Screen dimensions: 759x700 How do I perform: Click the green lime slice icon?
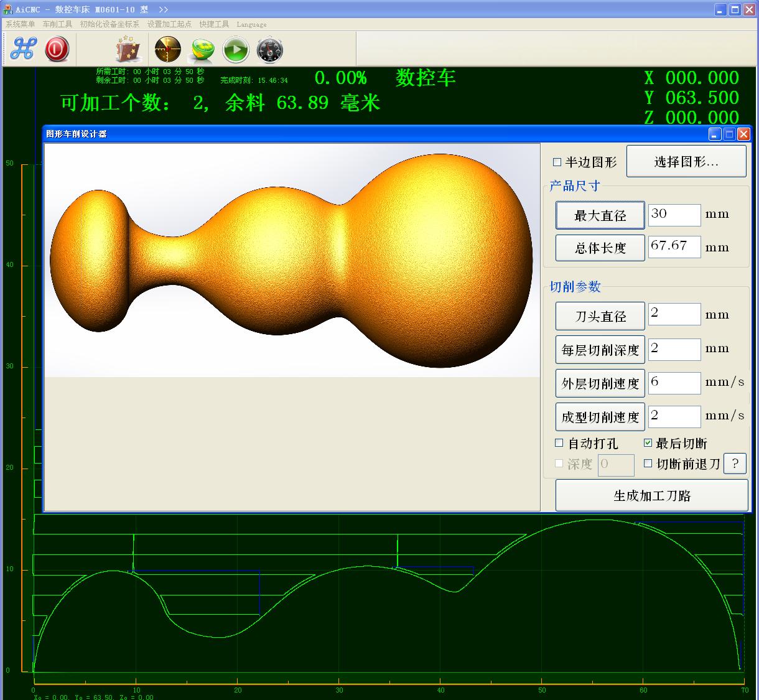coord(202,50)
